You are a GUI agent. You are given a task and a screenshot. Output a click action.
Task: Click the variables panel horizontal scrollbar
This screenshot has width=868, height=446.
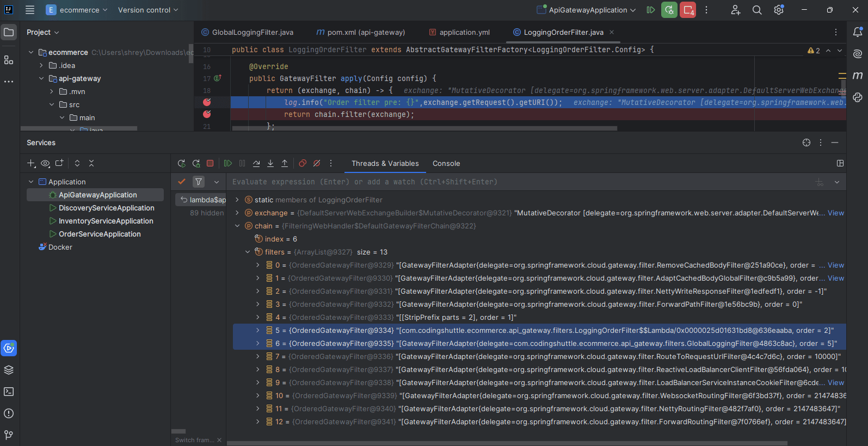click(507, 443)
